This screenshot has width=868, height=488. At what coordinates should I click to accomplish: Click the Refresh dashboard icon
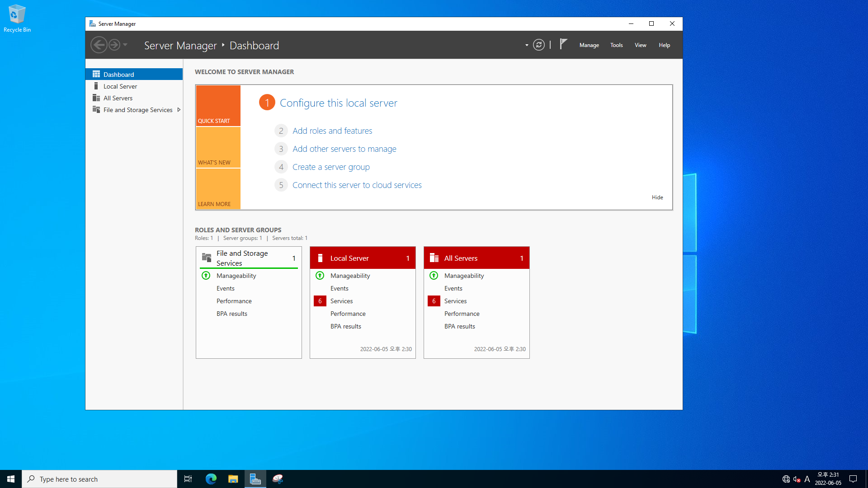pyautogui.click(x=538, y=45)
